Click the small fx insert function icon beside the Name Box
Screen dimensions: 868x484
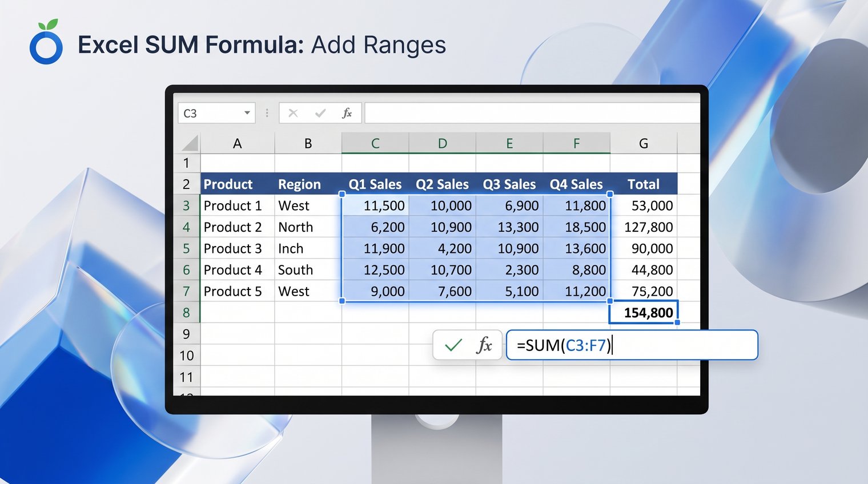click(347, 113)
